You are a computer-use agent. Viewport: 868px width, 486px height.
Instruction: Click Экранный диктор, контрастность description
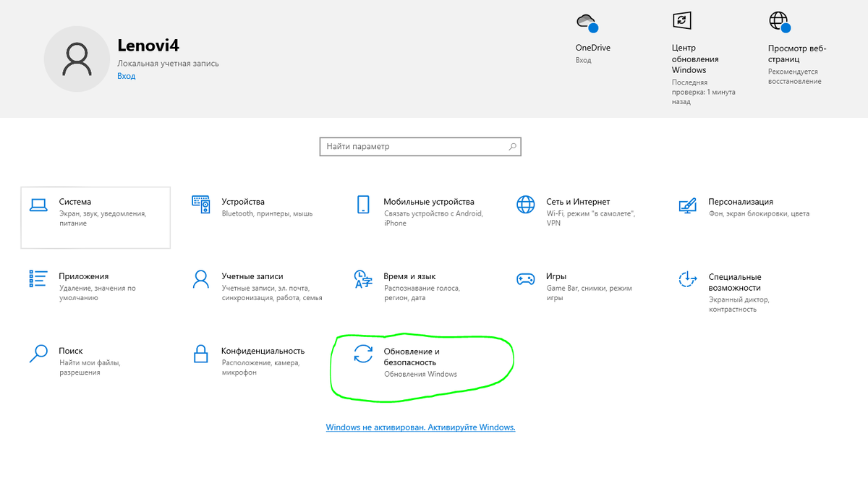pos(739,304)
